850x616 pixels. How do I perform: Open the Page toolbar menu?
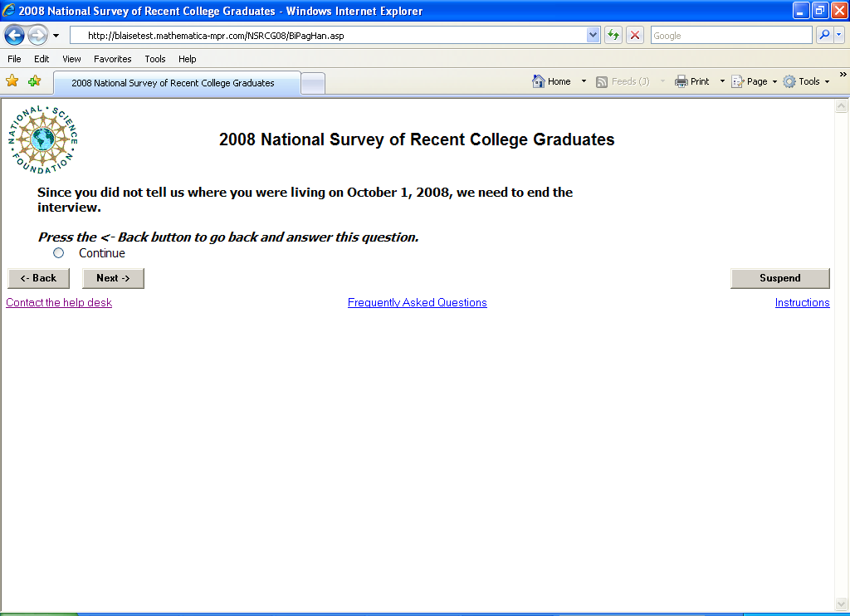pos(754,81)
